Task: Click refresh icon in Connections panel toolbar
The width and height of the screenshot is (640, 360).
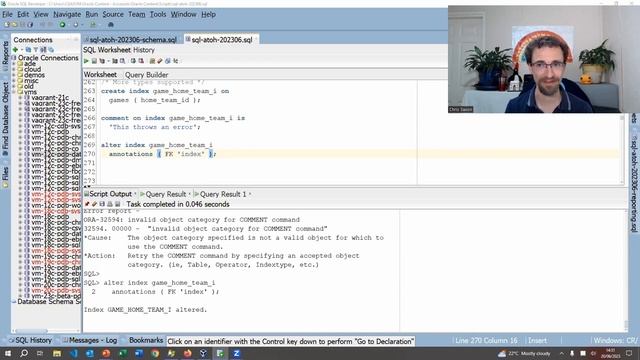Action: 28,49
